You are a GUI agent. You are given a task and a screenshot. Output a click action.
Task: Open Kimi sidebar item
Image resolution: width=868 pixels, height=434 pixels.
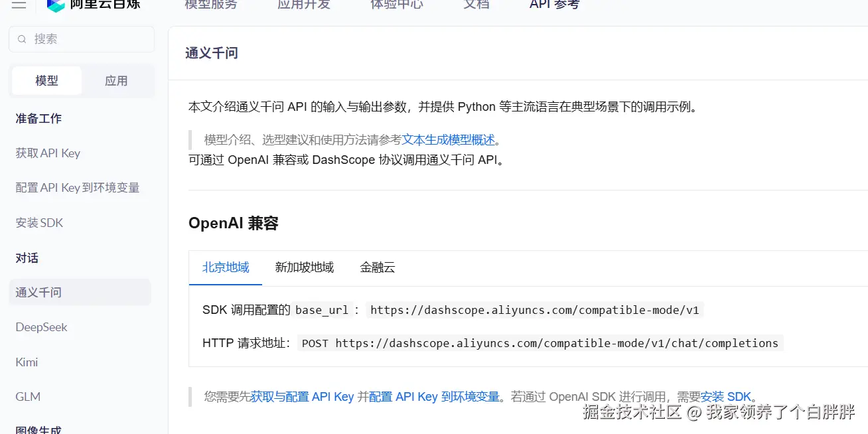tap(27, 362)
